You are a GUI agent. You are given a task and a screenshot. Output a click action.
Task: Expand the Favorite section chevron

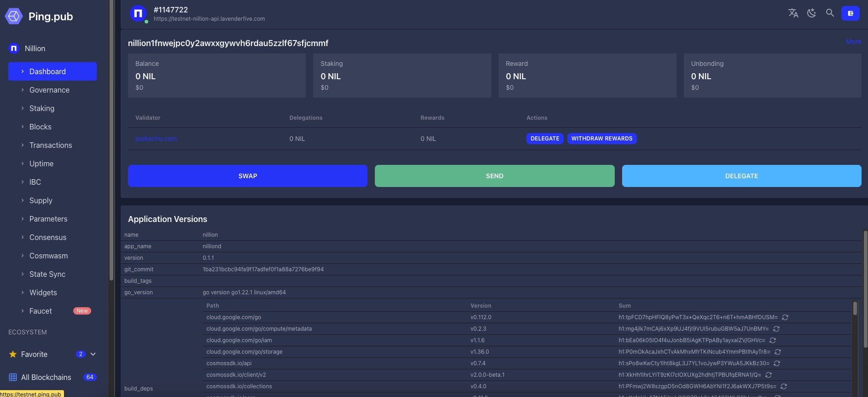click(x=93, y=354)
